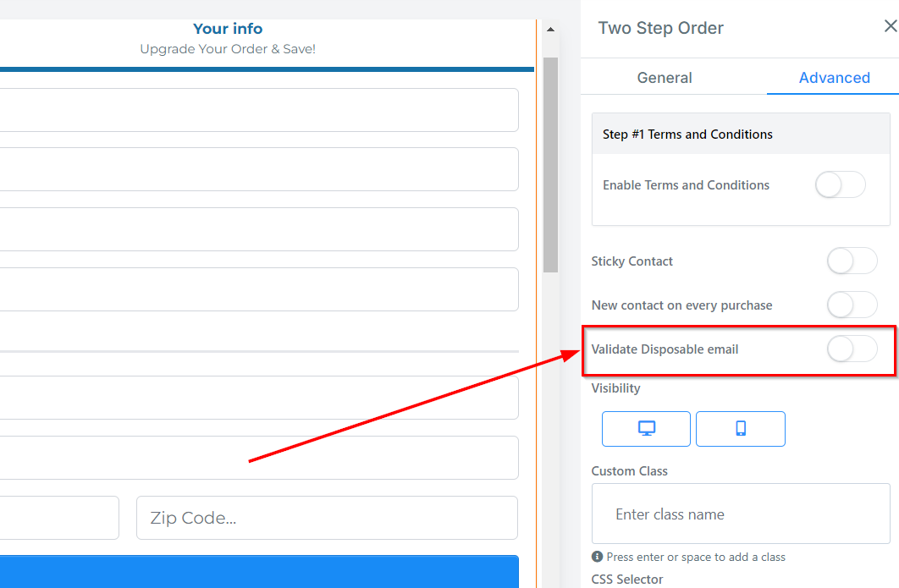Click the Two Step Order panel title

point(660,28)
